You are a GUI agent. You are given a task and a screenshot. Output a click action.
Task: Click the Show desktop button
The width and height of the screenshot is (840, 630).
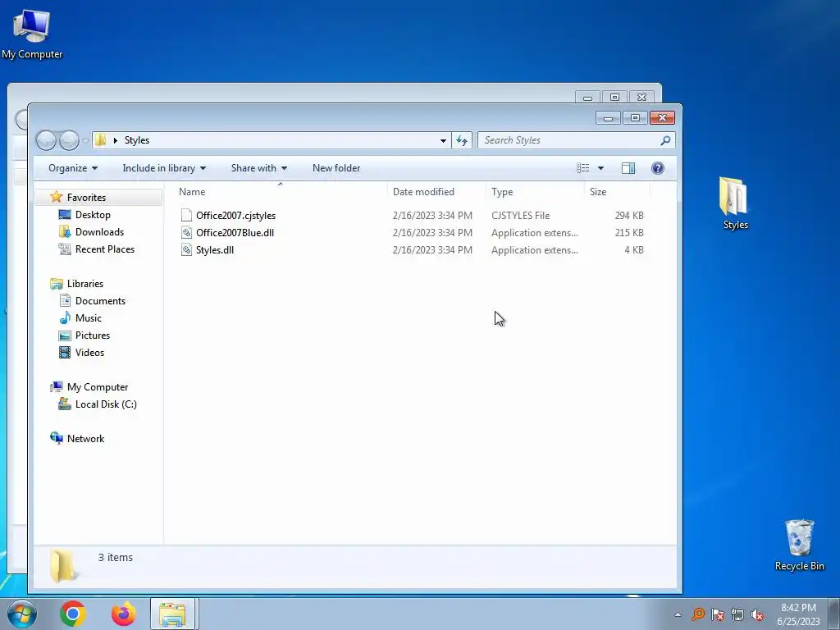coord(834,614)
